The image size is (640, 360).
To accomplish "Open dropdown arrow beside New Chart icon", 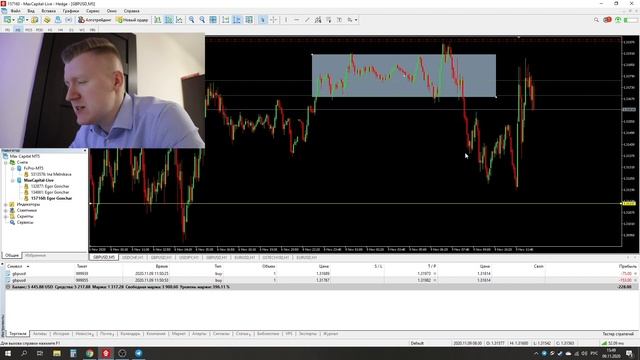I will [13, 20].
